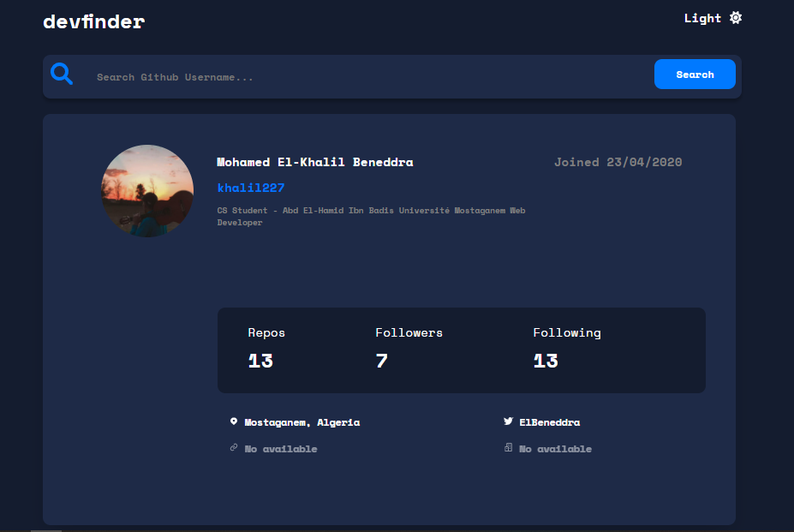Click the magnifying glass search icon
Screen dimensions: 794x532
62,73
